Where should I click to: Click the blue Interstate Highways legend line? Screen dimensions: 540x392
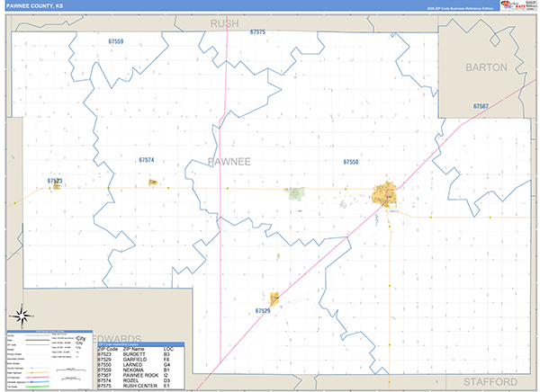coord(38,382)
